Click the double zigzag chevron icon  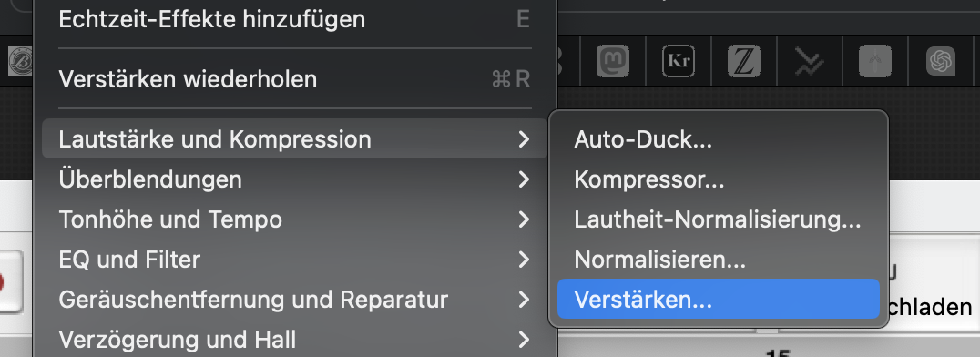click(810, 61)
